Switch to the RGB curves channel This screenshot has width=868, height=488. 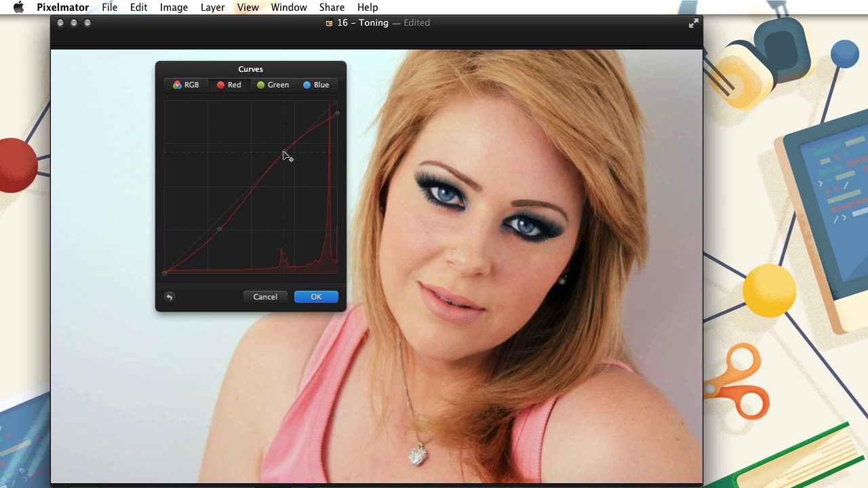pyautogui.click(x=186, y=85)
